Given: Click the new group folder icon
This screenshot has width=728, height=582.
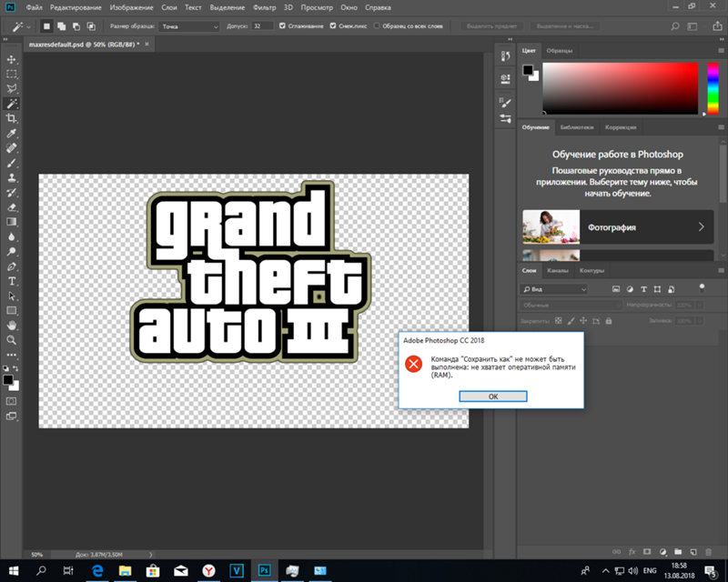Looking at the screenshot, I should tap(678, 552).
